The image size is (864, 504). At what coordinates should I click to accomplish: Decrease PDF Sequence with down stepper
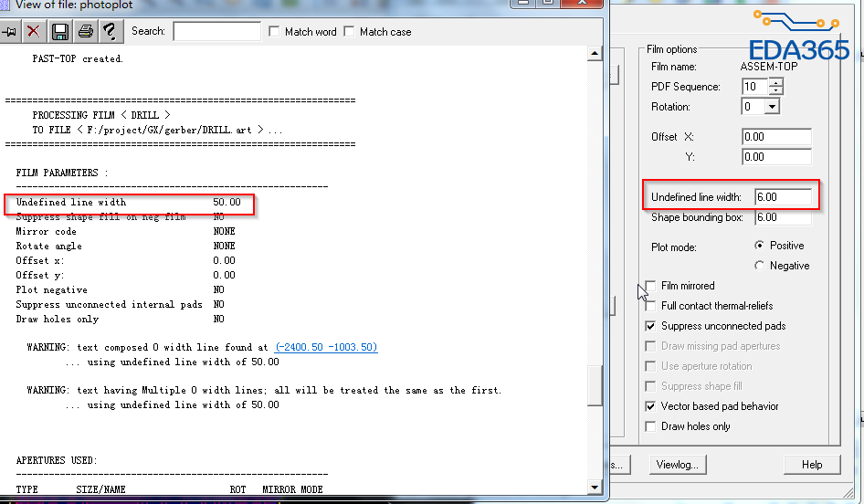[x=775, y=90]
